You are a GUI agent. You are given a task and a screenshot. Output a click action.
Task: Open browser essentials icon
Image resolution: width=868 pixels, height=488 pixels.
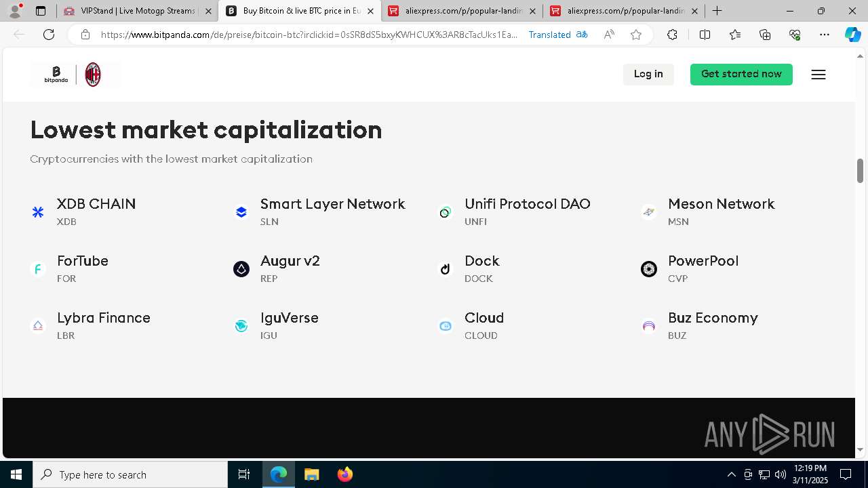795,35
